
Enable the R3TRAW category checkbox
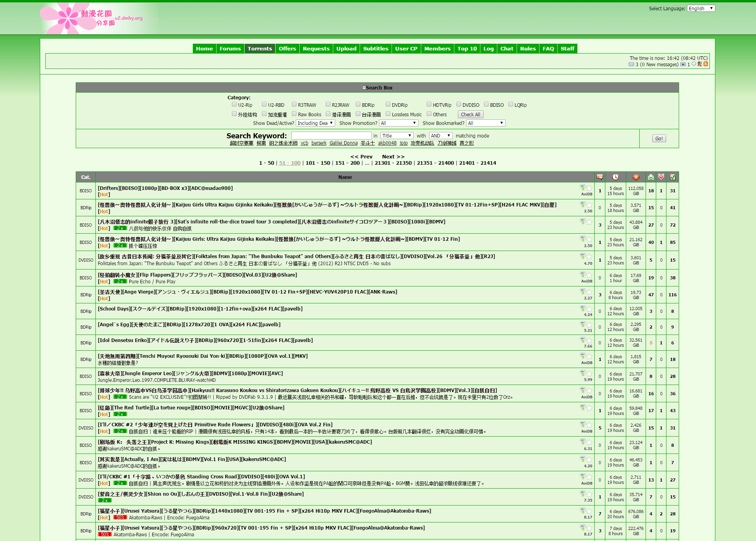click(294, 104)
